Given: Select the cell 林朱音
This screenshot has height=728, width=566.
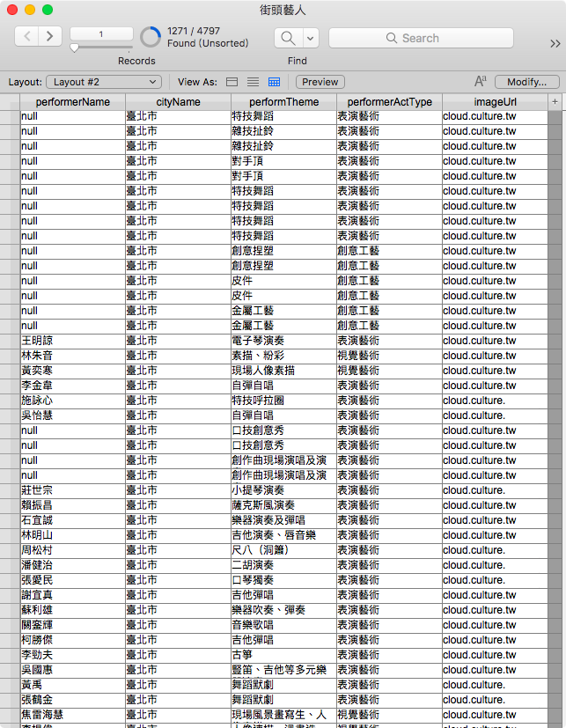Looking at the screenshot, I should click(x=73, y=356).
